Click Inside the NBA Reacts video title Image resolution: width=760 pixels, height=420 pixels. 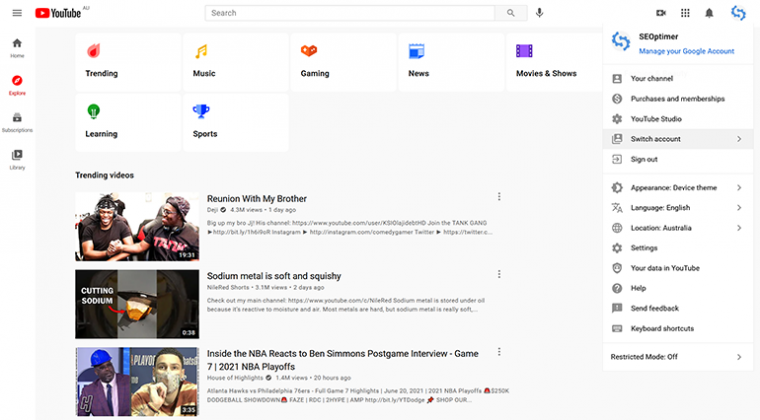[x=343, y=360]
